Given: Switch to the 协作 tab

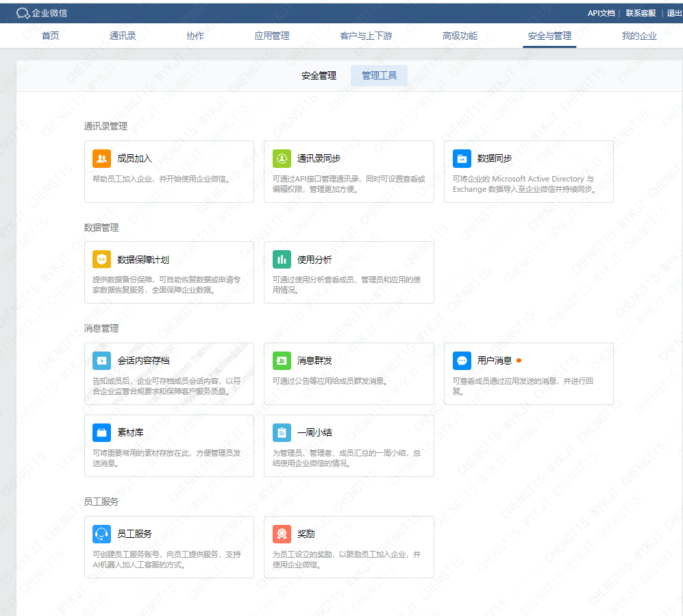Looking at the screenshot, I should (195, 36).
